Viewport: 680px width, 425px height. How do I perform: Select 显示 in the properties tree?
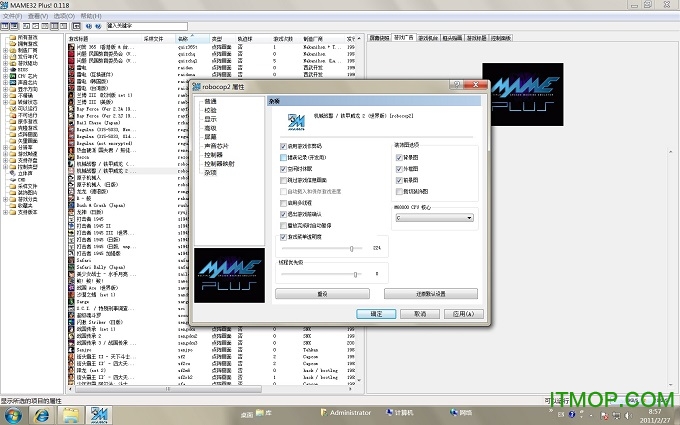(x=210, y=119)
